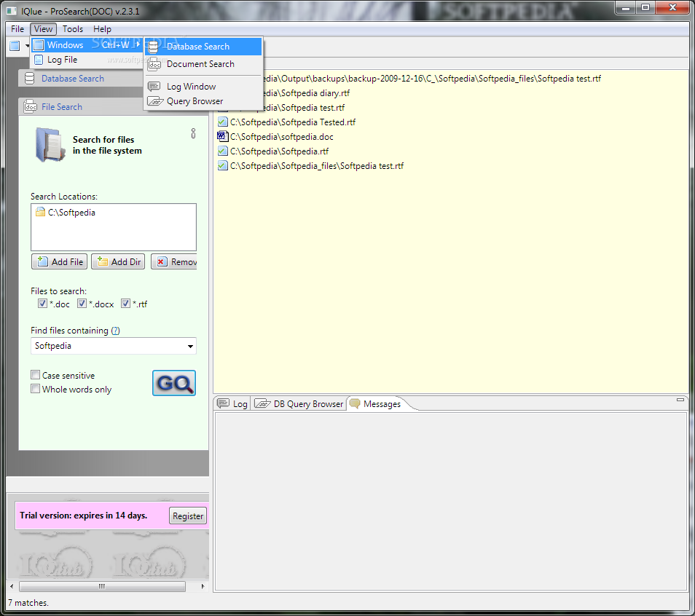This screenshot has width=695, height=616.
Task: Click the Add File button
Action: pyautogui.click(x=60, y=262)
